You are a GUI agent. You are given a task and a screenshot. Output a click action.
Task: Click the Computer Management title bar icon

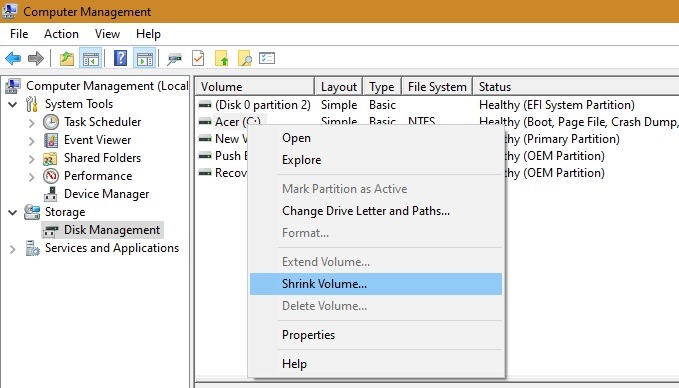(x=10, y=11)
